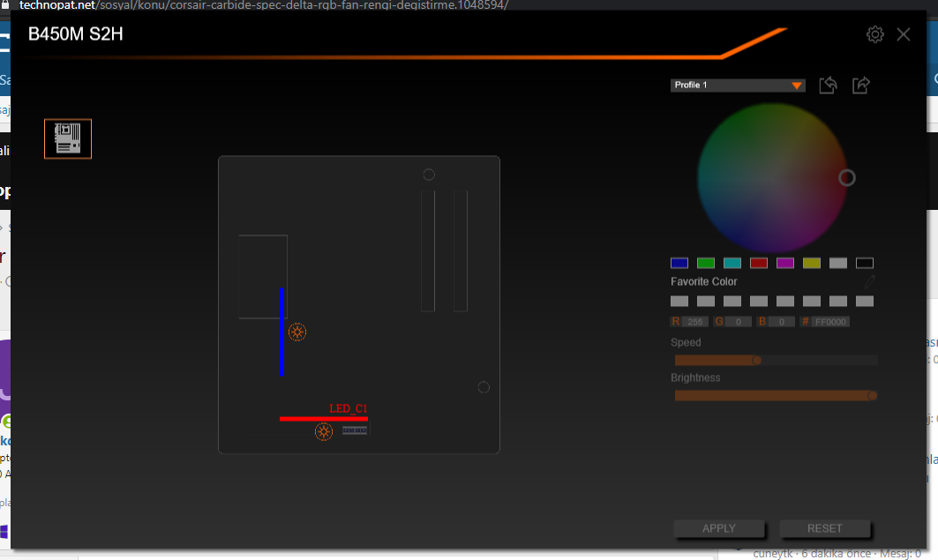Click the color wheel selector ring
The height and width of the screenshot is (560, 938).
tap(846, 178)
